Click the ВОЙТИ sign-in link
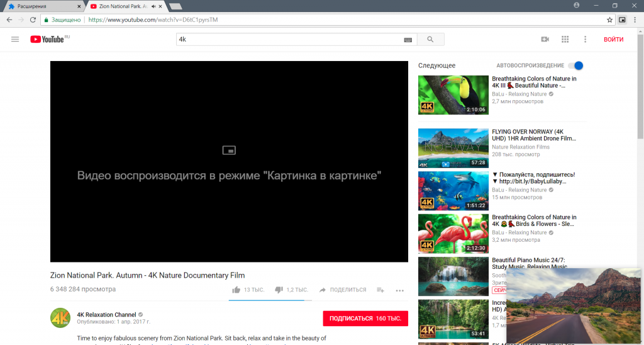644x345 pixels. [613, 39]
